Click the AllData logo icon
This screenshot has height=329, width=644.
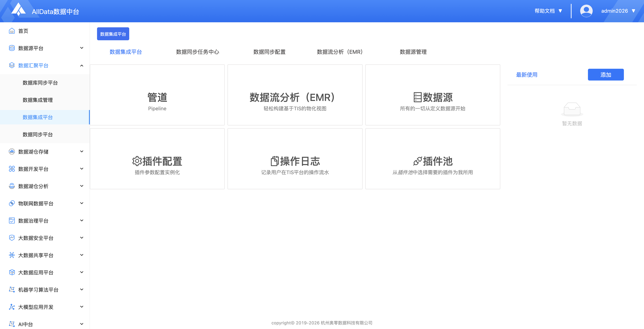point(19,9)
